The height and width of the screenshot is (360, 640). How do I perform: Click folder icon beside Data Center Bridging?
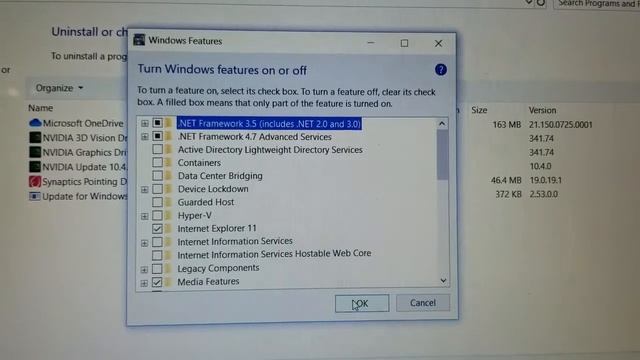point(169,176)
